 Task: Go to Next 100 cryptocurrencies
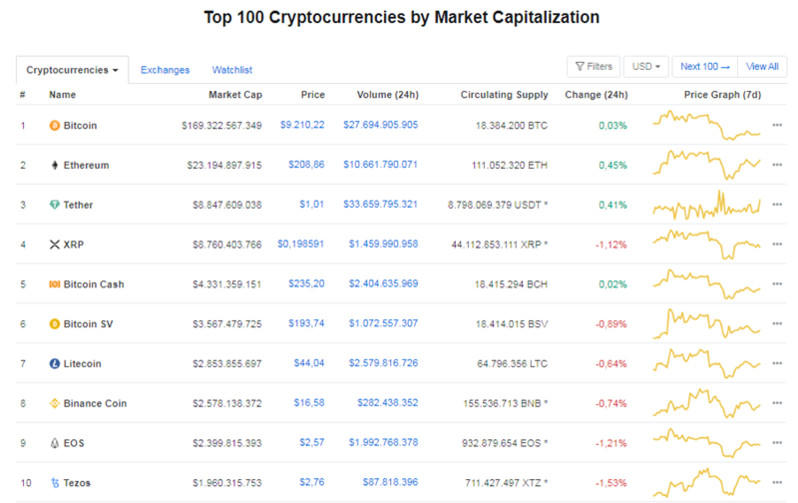(705, 67)
